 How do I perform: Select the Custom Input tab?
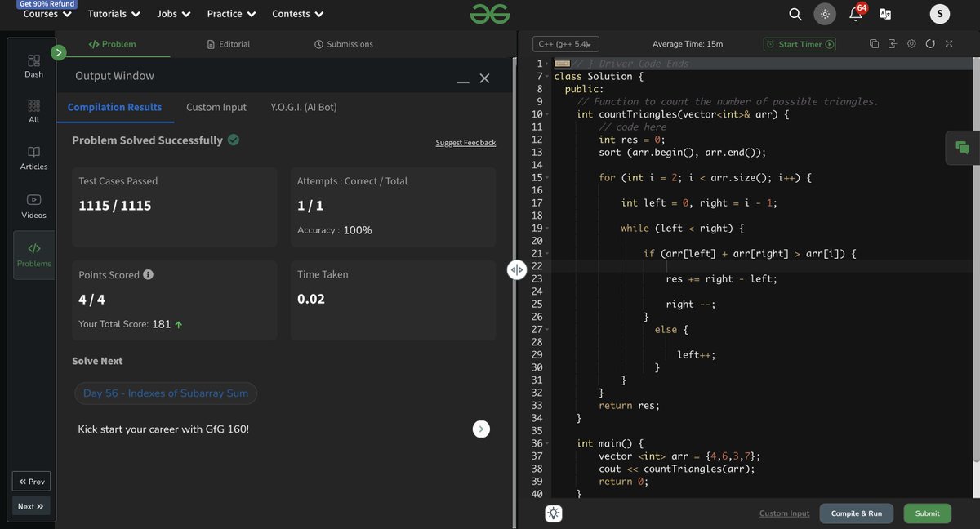(216, 107)
